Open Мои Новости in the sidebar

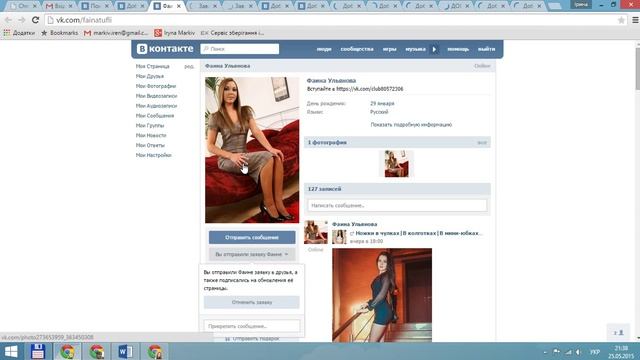pos(151,135)
